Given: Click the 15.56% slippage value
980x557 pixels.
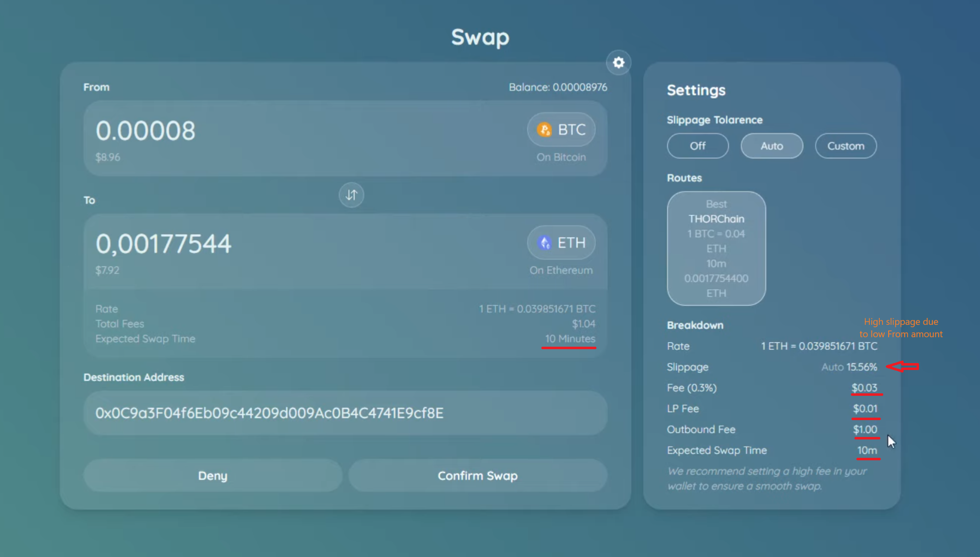Looking at the screenshot, I should click(861, 367).
